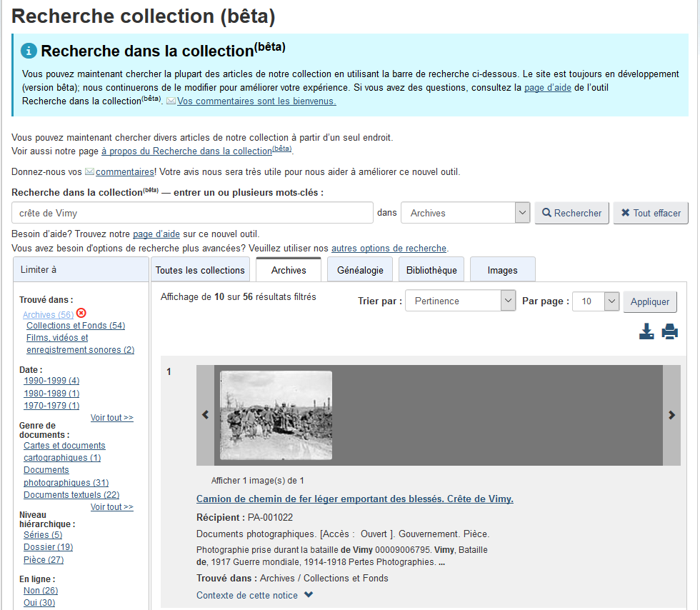The height and width of the screenshot is (610, 700).
Task: Click the blue info icon in banner
Action: pyautogui.click(x=29, y=51)
